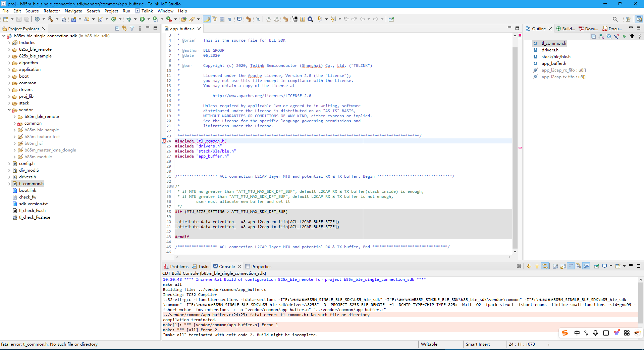Toggle Link with Editor in Project Explorer
This screenshot has width=644, height=350.
[x=124, y=29]
